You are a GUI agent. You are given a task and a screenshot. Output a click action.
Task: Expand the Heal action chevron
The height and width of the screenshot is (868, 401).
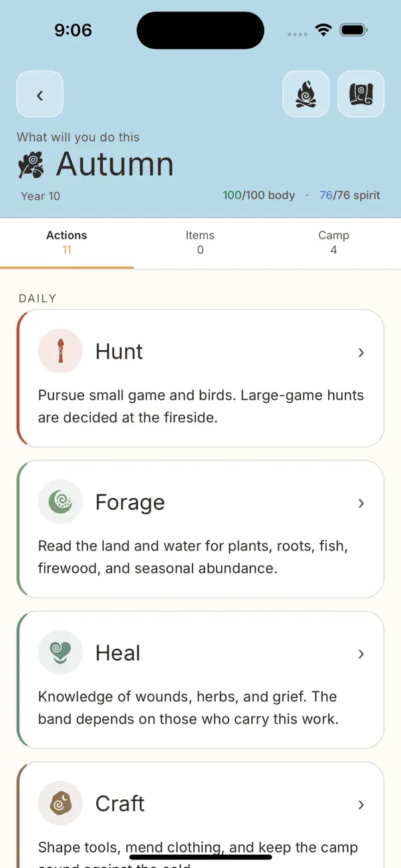[x=361, y=654]
